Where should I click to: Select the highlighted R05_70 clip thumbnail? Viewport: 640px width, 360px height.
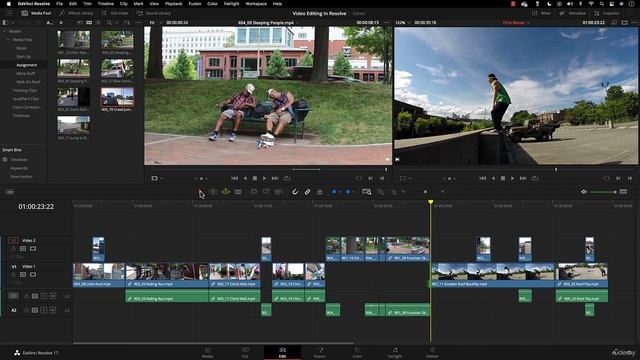point(117,97)
